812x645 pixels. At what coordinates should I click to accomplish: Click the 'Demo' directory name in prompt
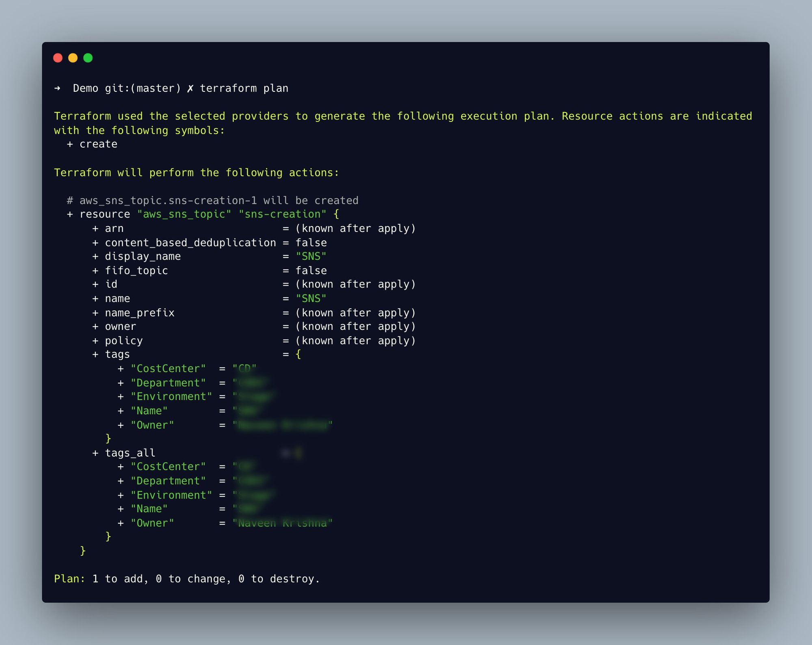click(86, 88)
